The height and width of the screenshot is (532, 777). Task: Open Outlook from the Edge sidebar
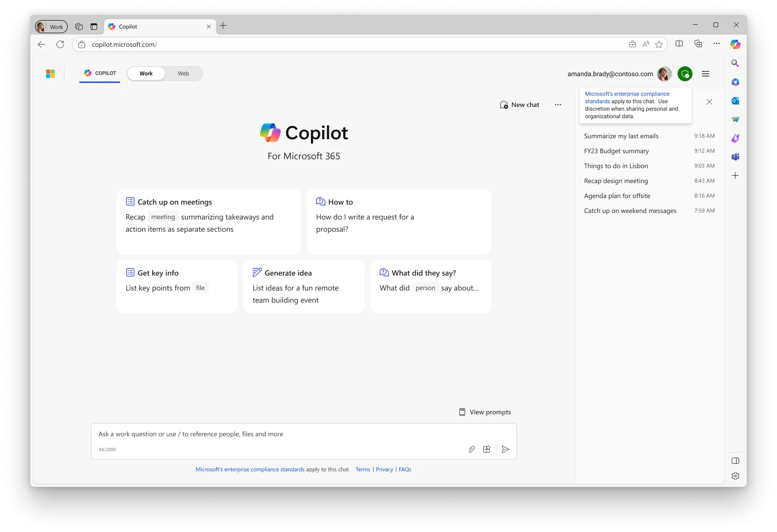tap(735, 101)
